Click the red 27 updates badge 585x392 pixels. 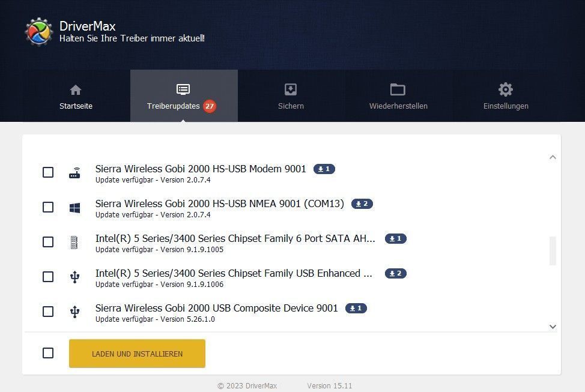tap(209, 106)
